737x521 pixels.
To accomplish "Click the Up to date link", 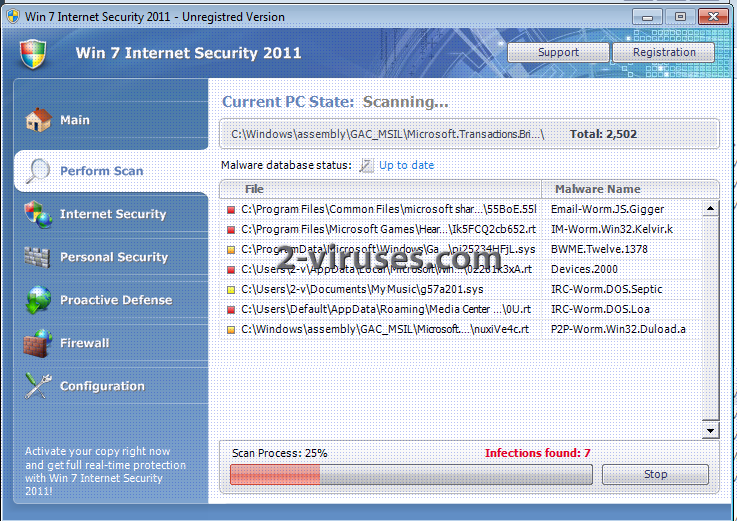I will (407, 165).
